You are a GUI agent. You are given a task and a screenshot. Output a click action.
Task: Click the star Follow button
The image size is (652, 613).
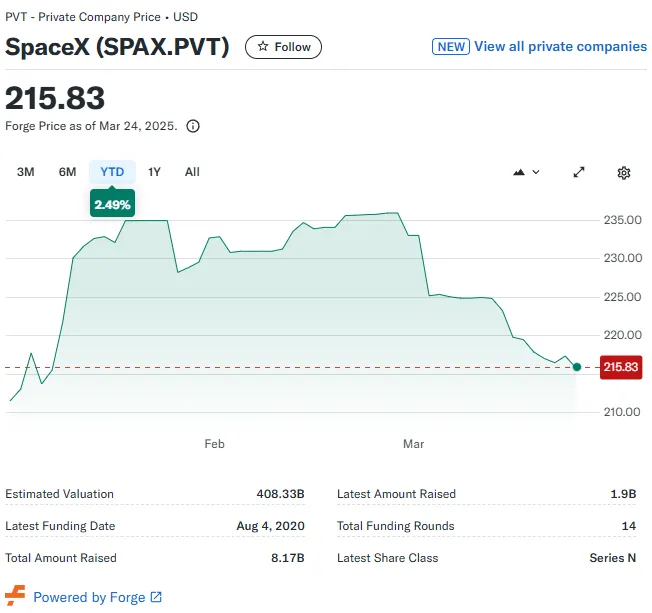[x=284, y=47]
